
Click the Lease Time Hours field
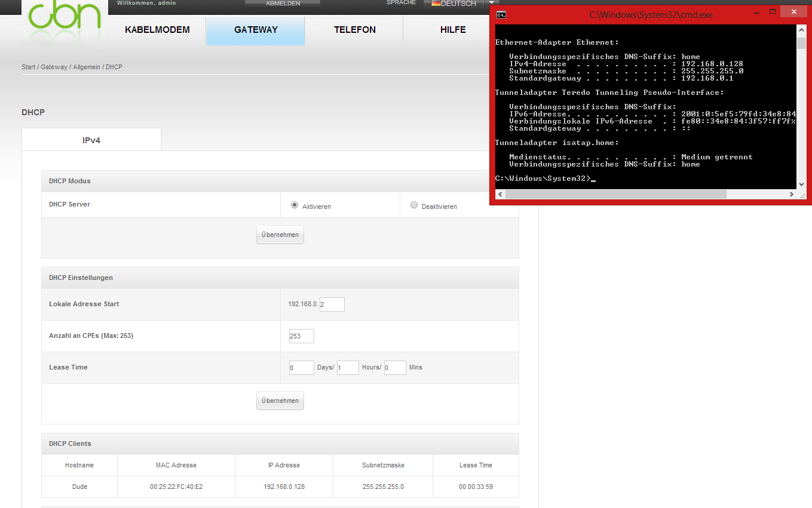pos(348,368)
